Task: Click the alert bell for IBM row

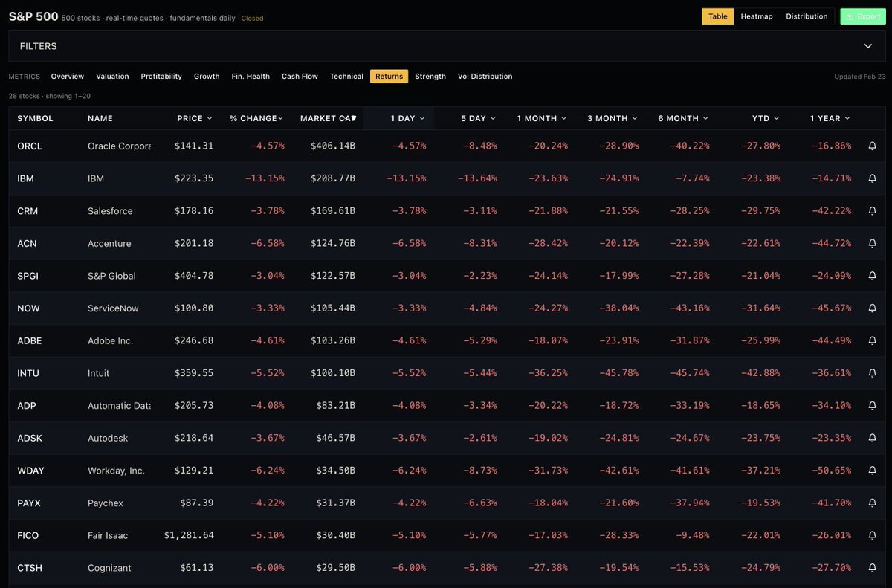Action: [x=873, y=178]
